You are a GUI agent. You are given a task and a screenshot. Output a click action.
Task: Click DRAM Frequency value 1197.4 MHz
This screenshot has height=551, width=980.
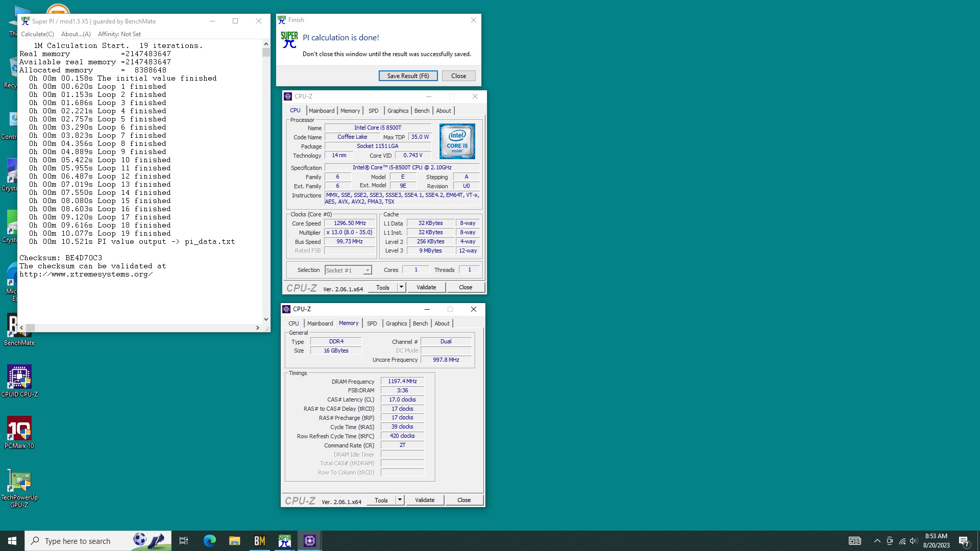[x=402, y=381]
